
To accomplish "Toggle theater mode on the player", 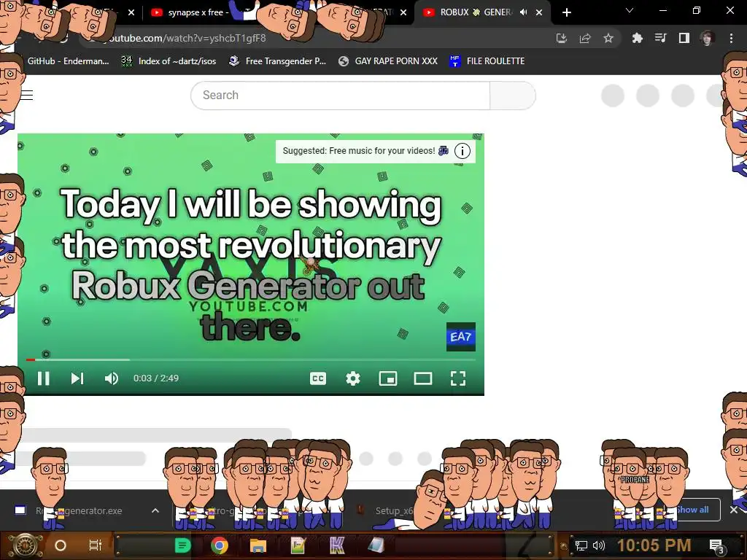I will pyautogui.click(x=423, y=378).
